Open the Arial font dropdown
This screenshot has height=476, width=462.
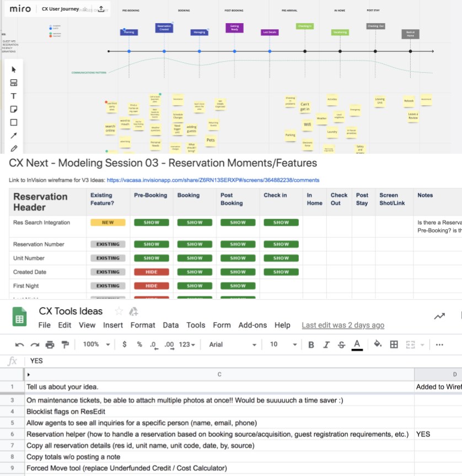point(233,344)
